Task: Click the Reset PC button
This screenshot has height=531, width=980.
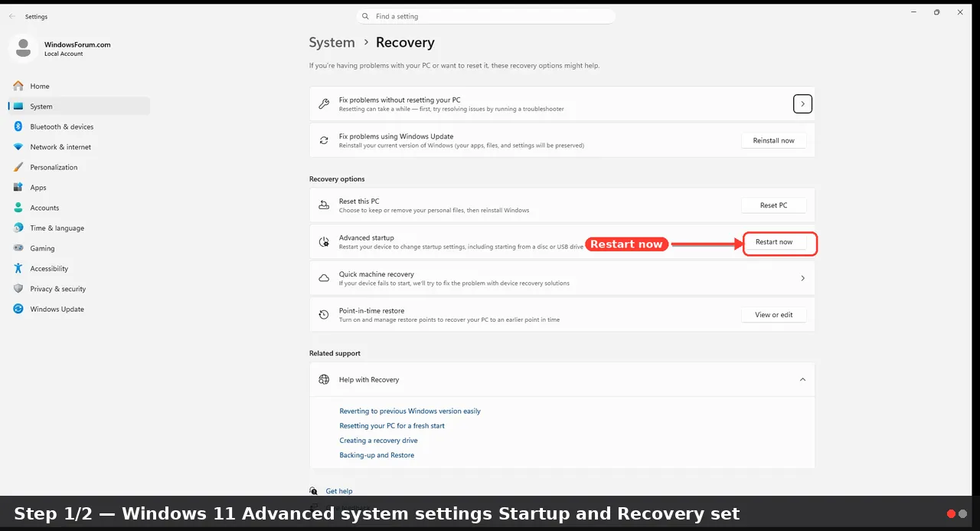Action: click(774, 205)
